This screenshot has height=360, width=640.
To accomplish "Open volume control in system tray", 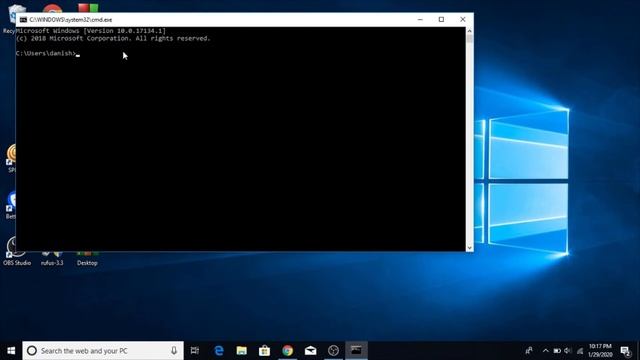I will (568, 351).
